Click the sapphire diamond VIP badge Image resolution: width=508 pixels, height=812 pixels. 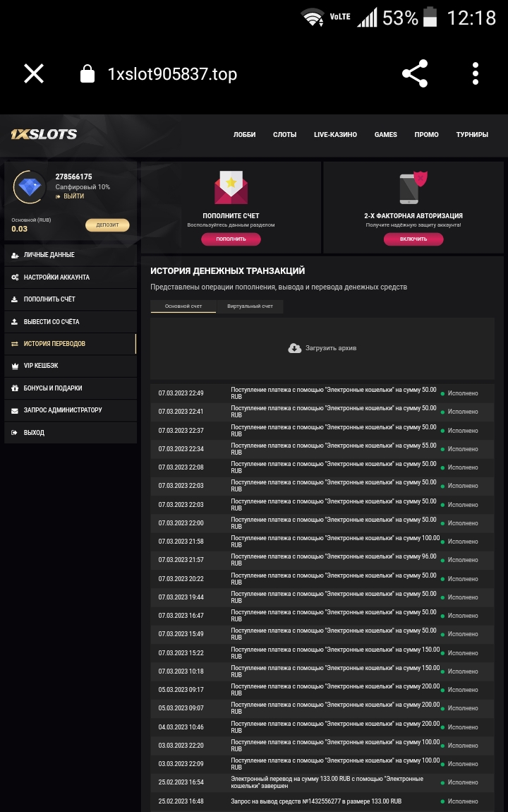[30, 186]
